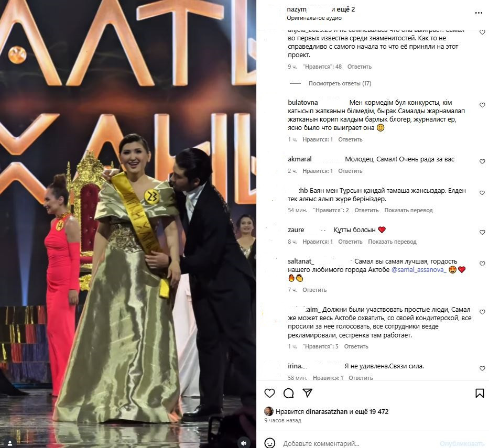Like the post with heart icon

pos(269,393)
